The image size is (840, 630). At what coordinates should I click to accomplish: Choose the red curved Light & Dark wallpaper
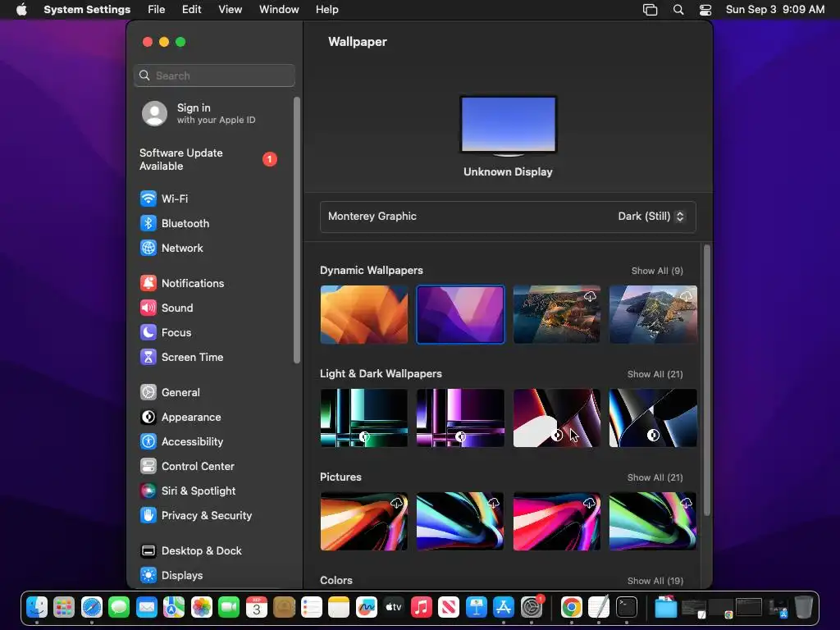coord(557,418)
